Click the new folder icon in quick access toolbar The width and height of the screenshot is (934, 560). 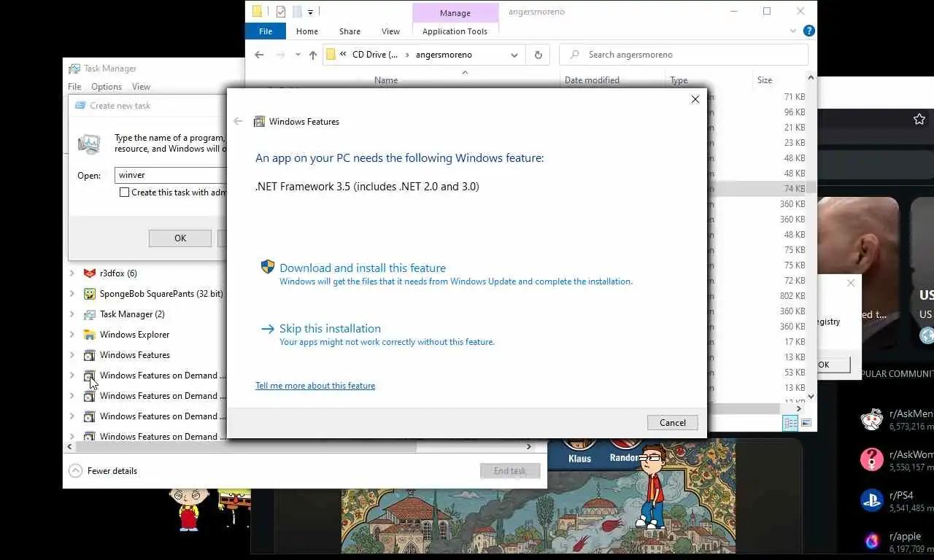(x=297, y=12)
